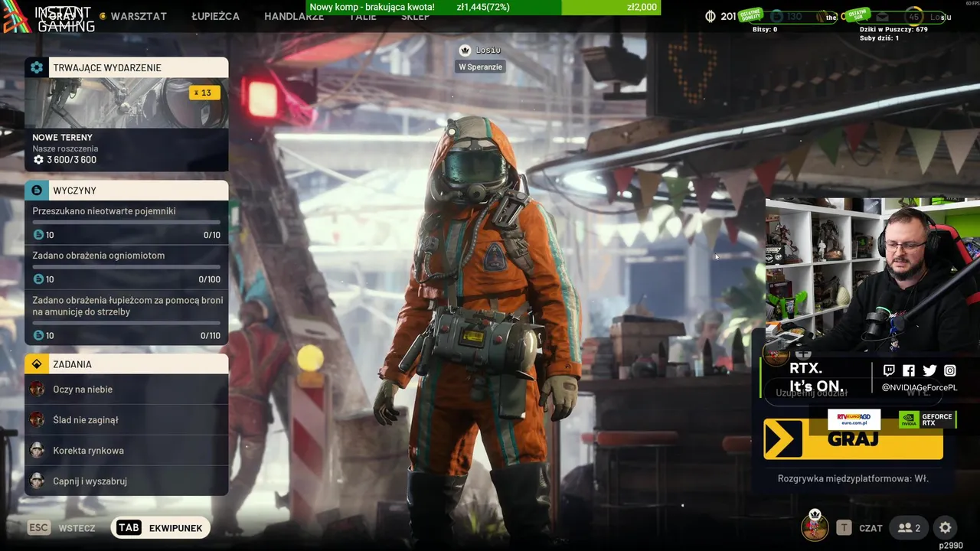Click the portrait next to Ślad nie zaginął
This screenshot has height=551, width=980.
pos(37,419)
